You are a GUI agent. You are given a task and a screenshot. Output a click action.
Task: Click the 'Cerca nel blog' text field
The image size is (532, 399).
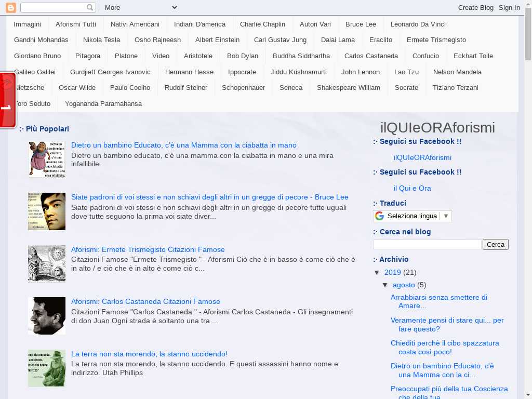coord(427,244)
